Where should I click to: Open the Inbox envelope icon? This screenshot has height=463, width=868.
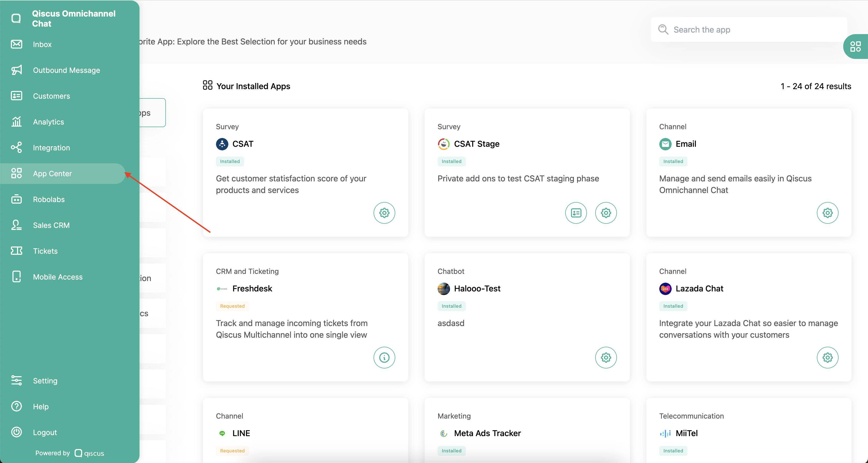pyautogui.click(x=17, y=44)
